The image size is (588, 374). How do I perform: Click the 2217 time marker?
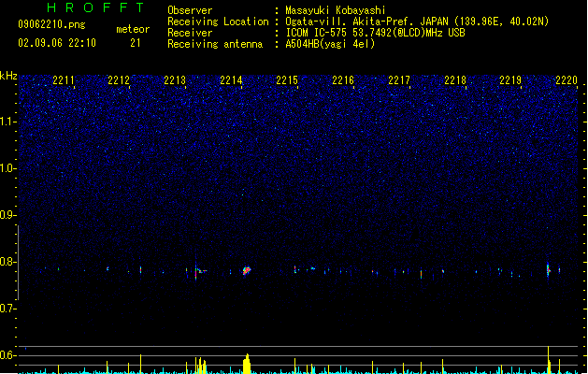coord(399,80)
